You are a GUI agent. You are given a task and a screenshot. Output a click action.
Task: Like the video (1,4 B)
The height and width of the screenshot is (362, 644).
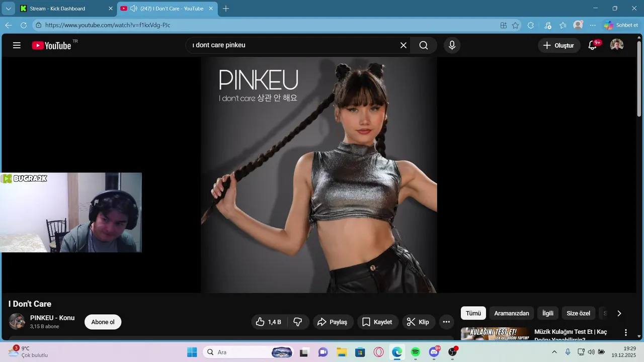coord(269,322)
